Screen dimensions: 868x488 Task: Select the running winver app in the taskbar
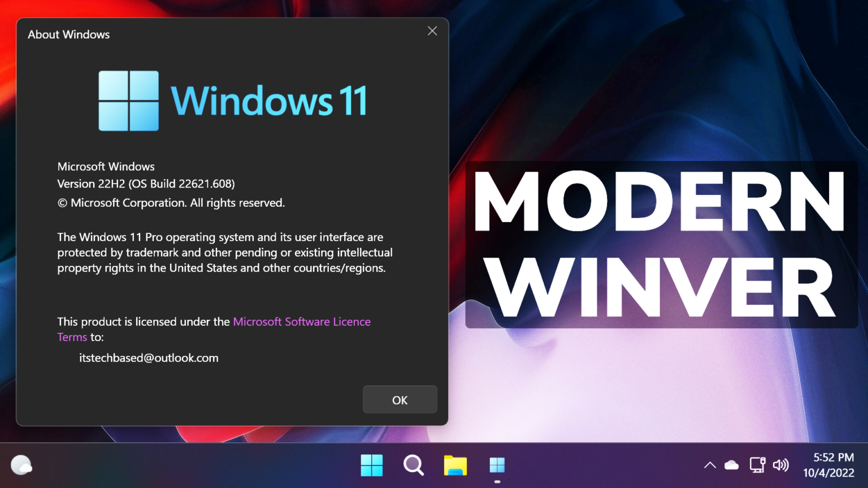[x=497, y=465]
